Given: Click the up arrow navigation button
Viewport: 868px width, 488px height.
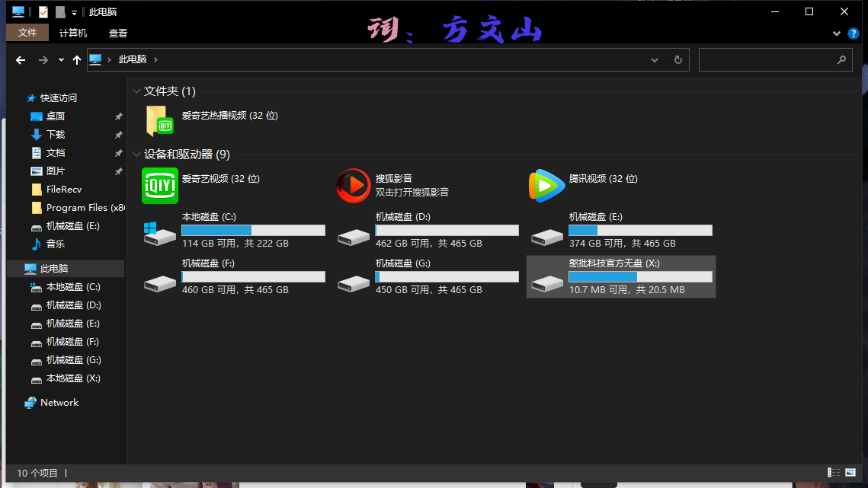Looking at the screenshot, I should [77, 59].
